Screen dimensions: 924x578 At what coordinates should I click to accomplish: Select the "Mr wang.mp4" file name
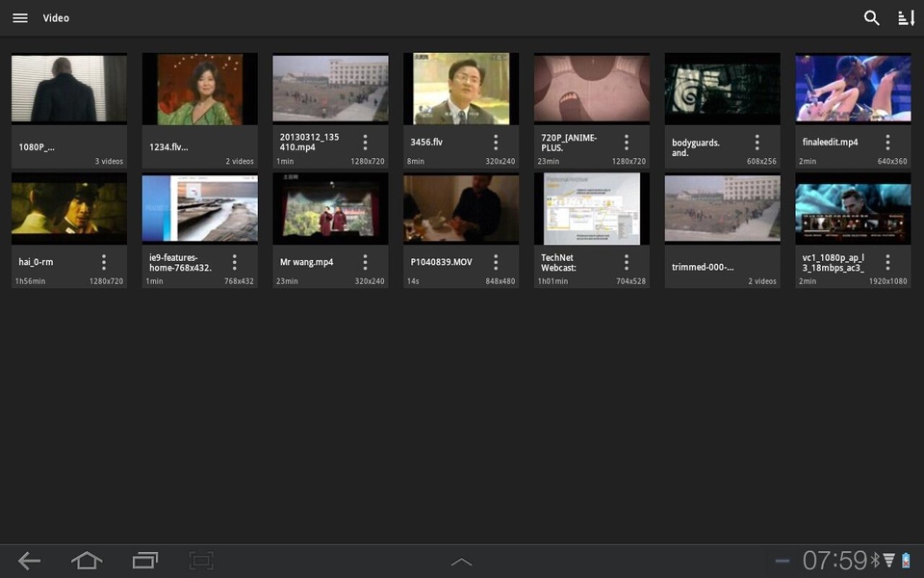pyautogui.click(x=306, y=262)
